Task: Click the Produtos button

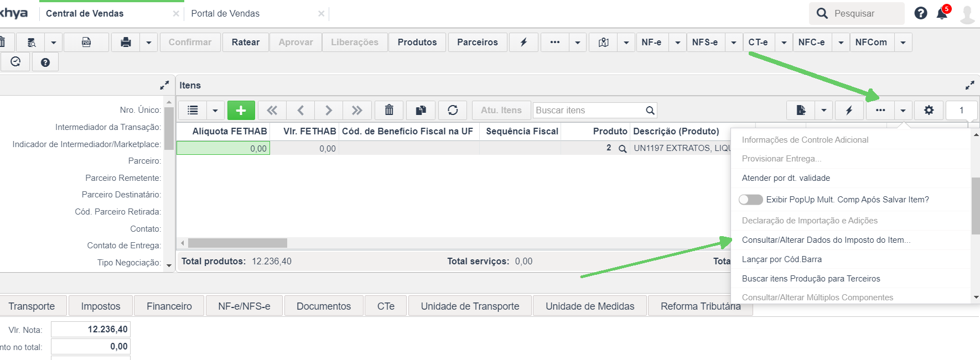Action: (417, 42)
